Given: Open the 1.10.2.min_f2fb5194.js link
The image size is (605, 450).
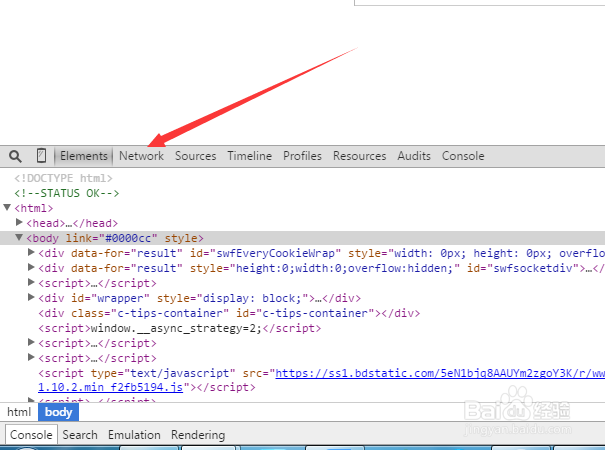Looking at the screenshot, I should click(110, 387).
